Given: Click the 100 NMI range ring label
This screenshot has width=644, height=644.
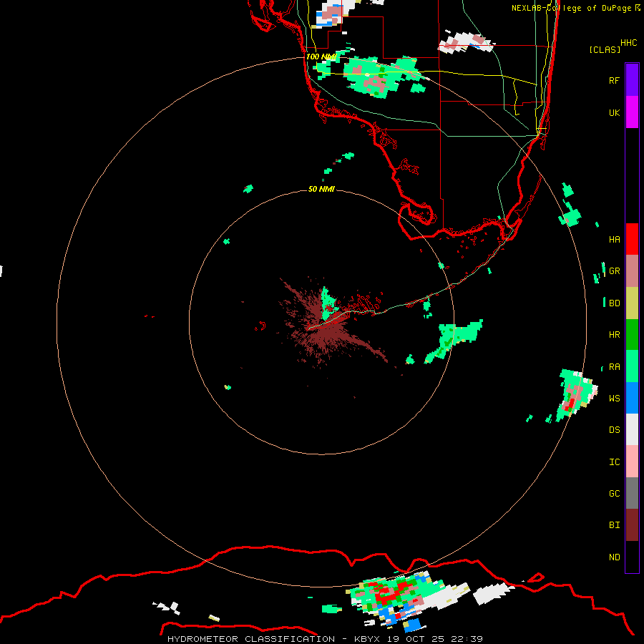Looking at the screenshot, I should point(321,57).
